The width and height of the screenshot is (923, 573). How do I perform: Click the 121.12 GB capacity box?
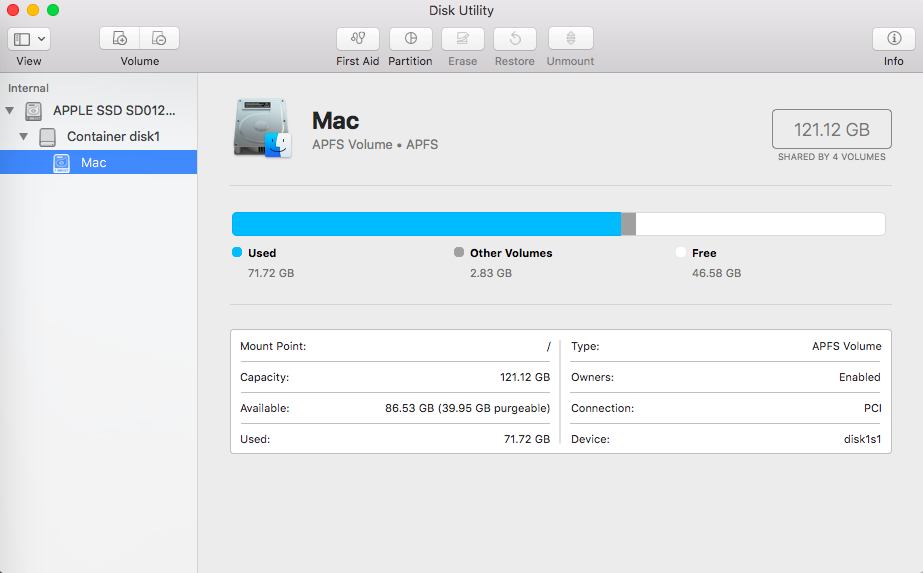831,129
